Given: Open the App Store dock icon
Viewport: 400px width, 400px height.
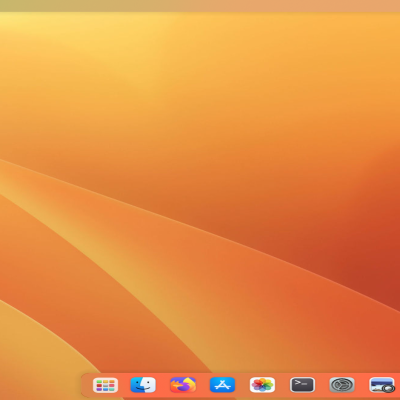Looking at the screenshot, I should coord(222,385).
